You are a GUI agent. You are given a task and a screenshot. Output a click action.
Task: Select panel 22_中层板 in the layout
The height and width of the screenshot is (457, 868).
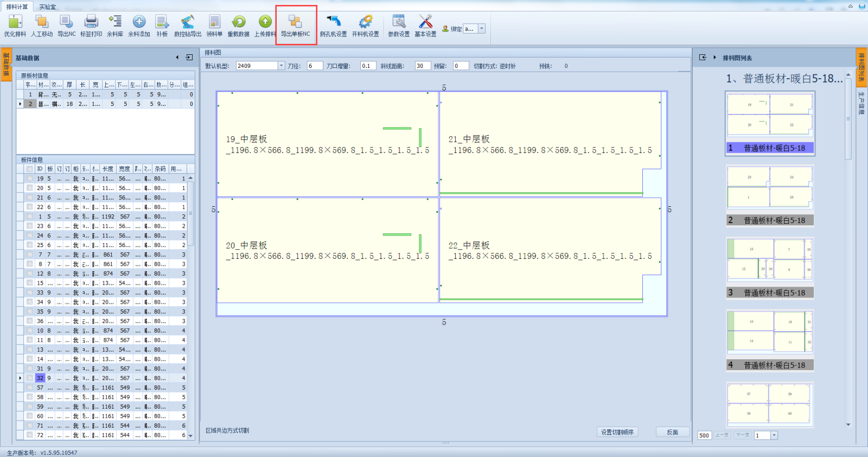(x=550, y=250)
